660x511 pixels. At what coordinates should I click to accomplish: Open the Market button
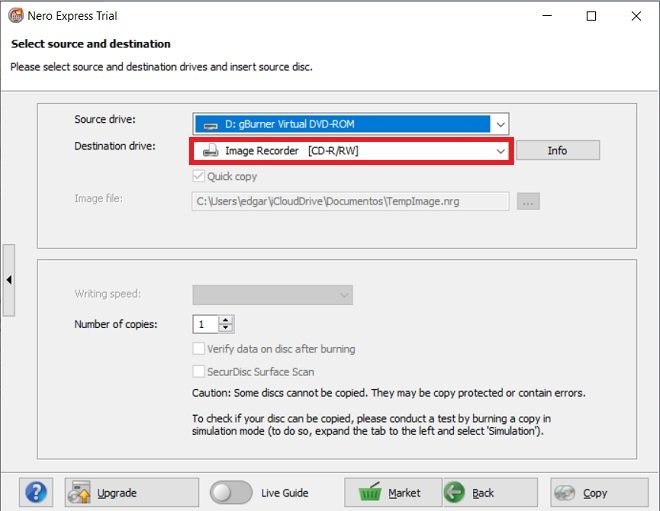[393, 492]
